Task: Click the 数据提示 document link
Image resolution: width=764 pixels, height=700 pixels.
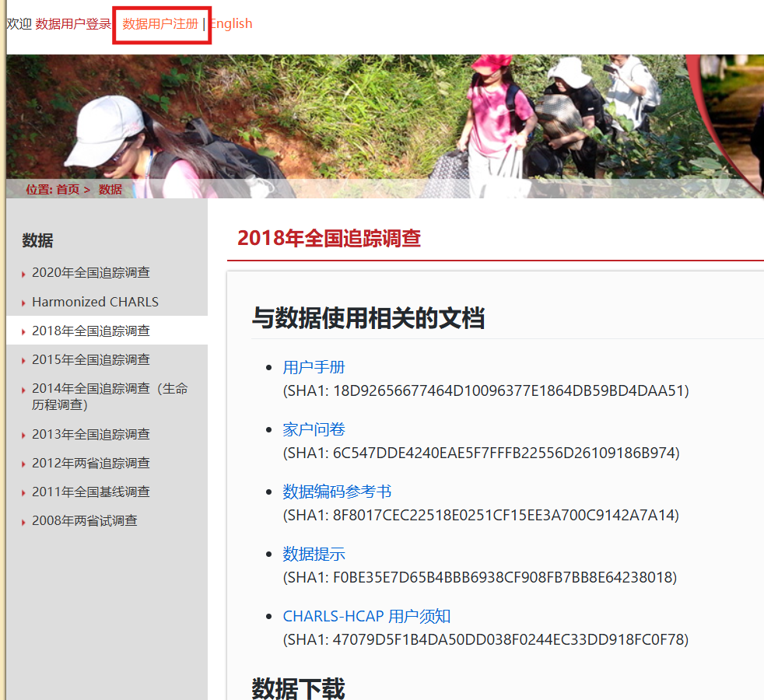Action: coord(314,554)
